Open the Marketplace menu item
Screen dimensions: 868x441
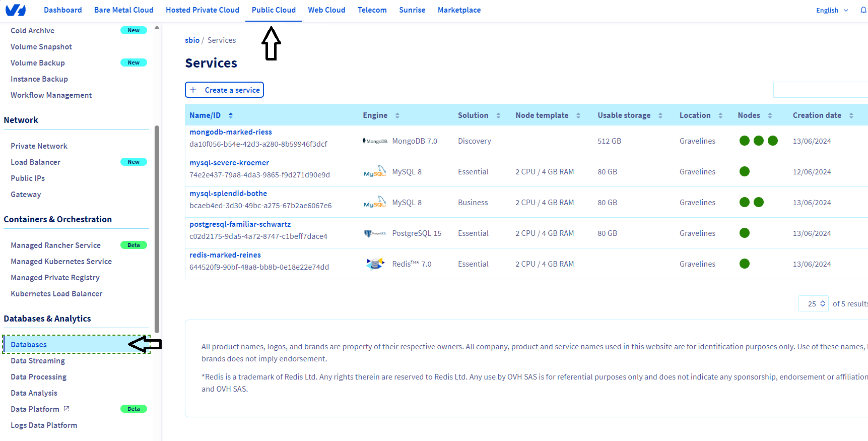(x=459, y=10)
